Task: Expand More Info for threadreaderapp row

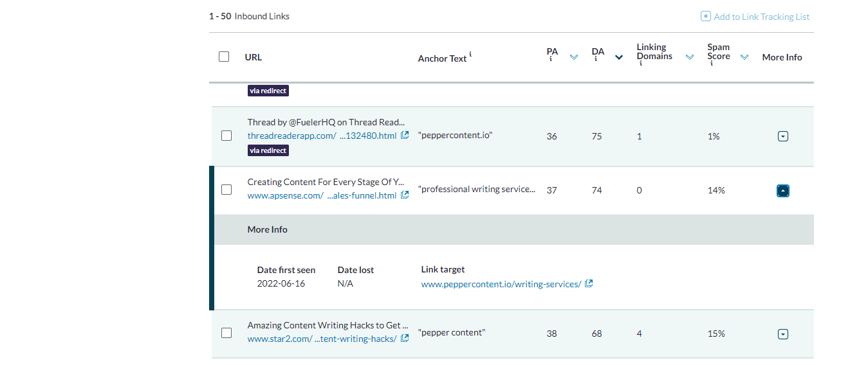Action: point(782,136)
